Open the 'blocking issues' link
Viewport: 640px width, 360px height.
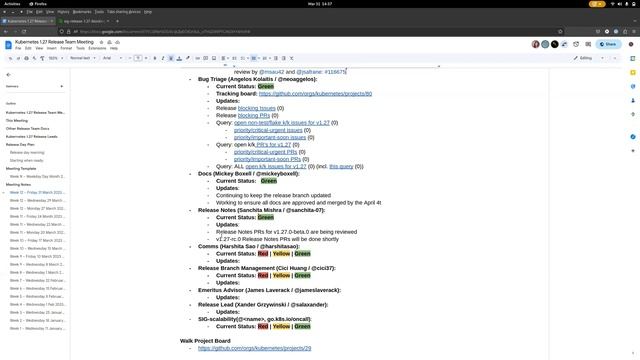point(256,108)
